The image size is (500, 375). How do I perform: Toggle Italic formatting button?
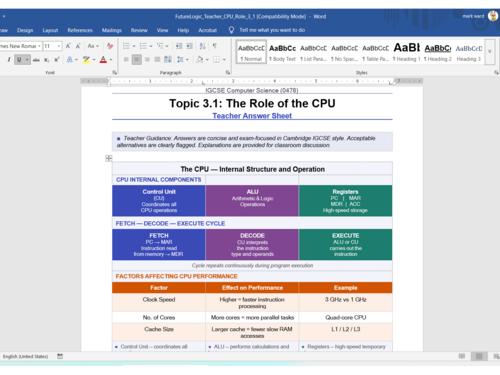9,60
